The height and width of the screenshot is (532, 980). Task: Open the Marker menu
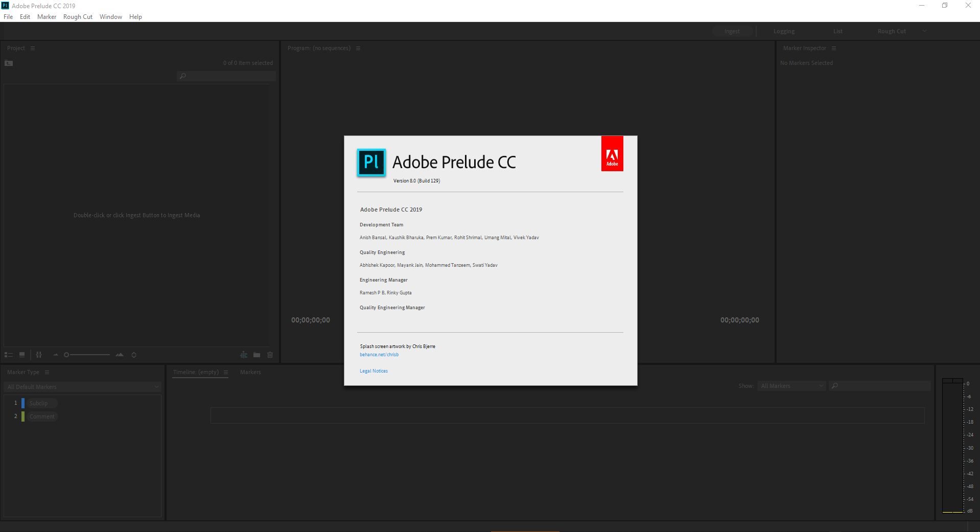point(46,17)
